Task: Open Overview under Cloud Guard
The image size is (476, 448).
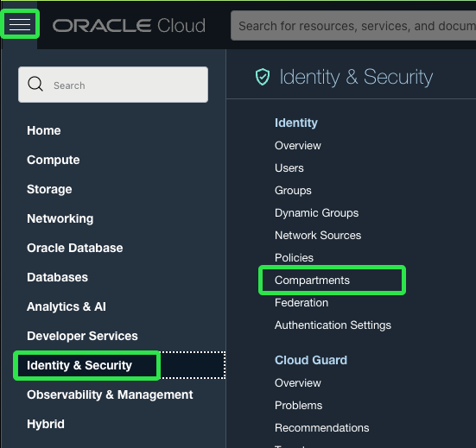Action: [297, 382]
